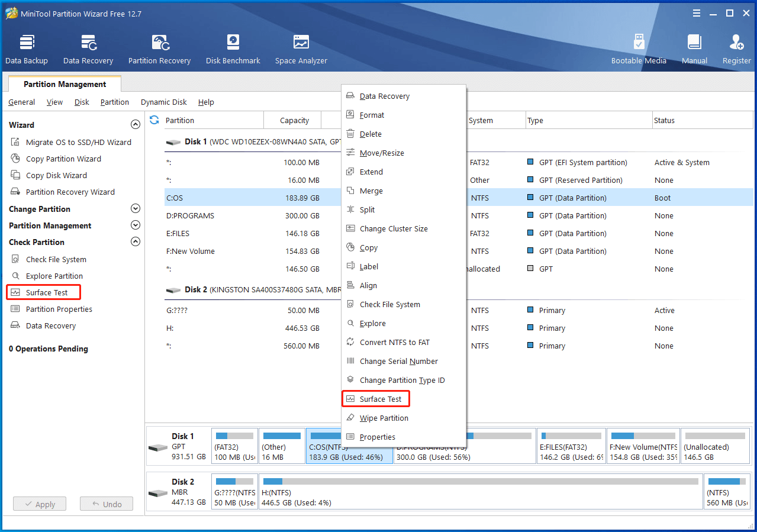Image resolution: width=757 pixels, height=532 pixels.
Task: Select Label from the context menu
Action: click(404, 267)
